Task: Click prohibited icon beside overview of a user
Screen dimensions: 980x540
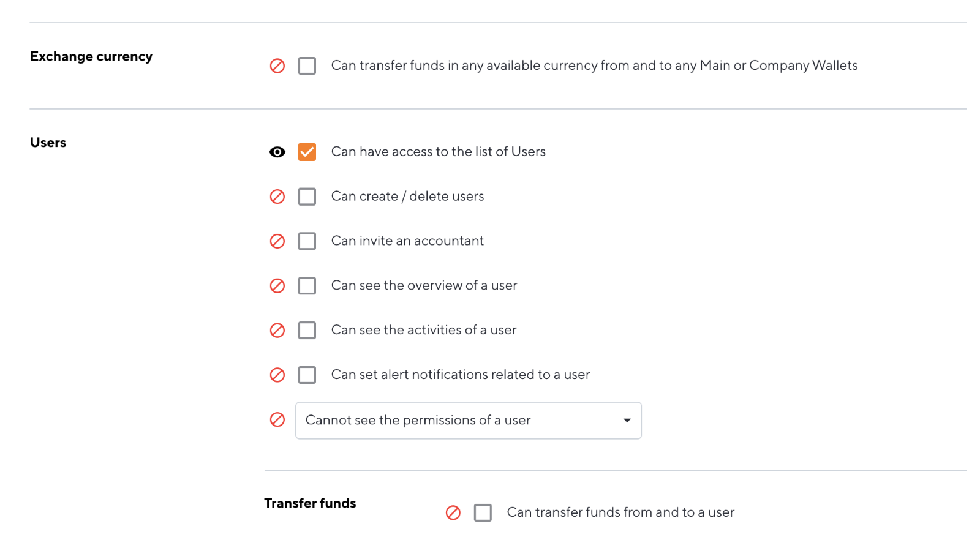Action: (277, 286)
